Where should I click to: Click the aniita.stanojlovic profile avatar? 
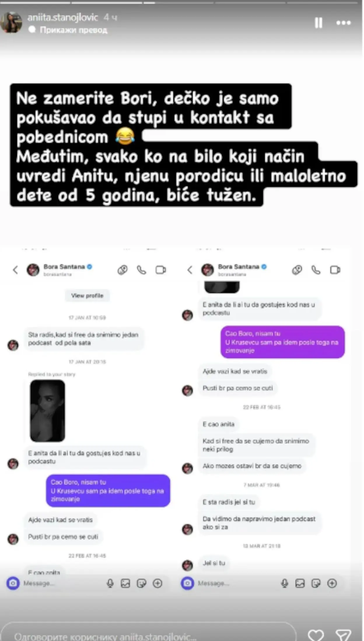(x=11, y=22)
